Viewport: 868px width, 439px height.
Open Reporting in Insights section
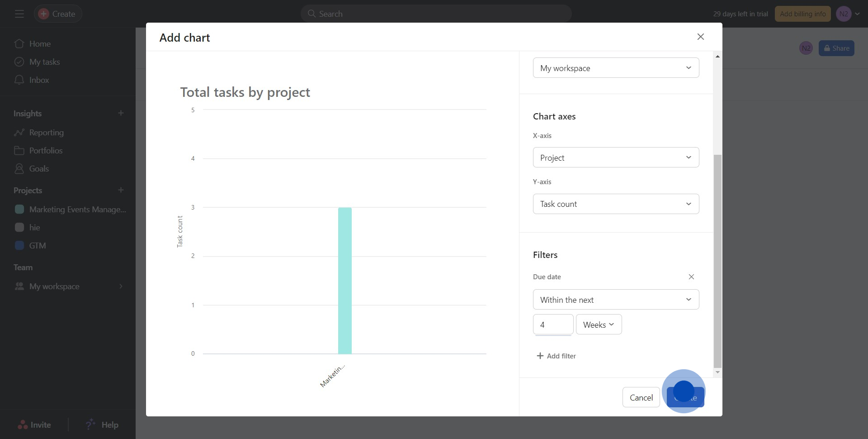point(46,133)
